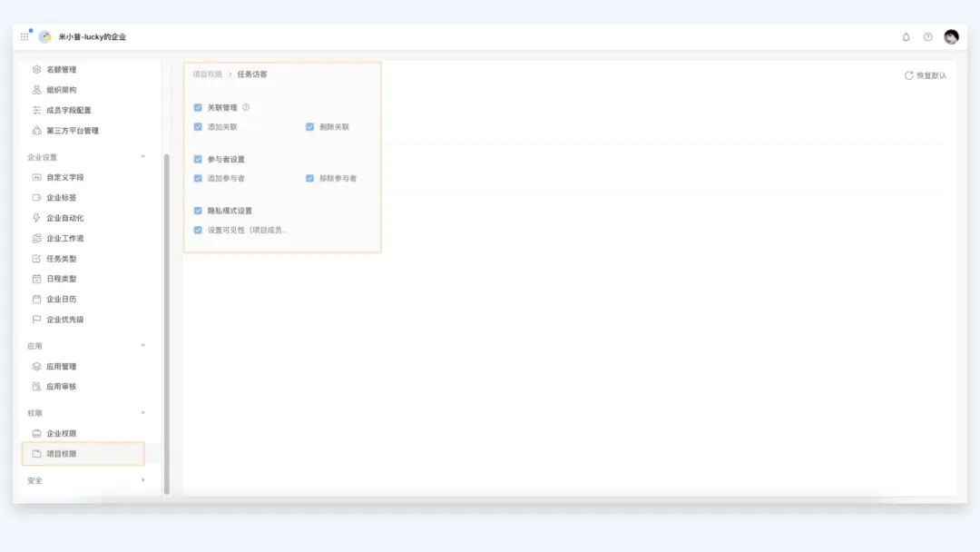Click the 组织架构 people icon
The width and height of the screenshot is (980, 552).
point(37,90)
